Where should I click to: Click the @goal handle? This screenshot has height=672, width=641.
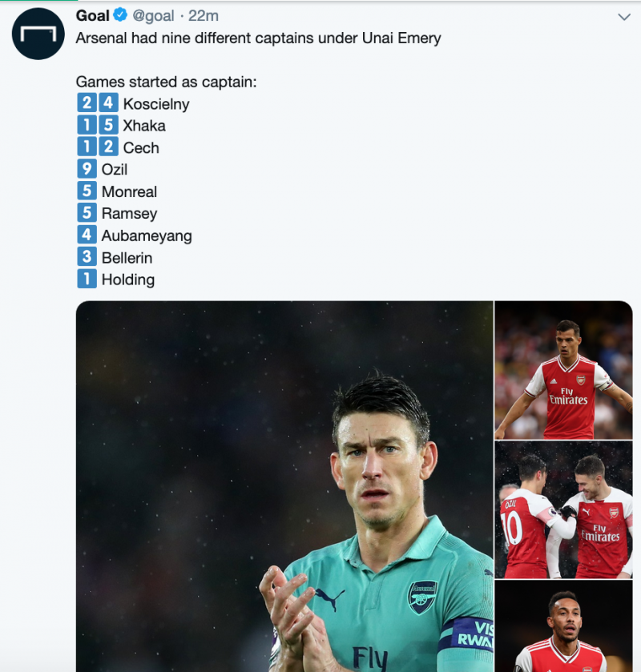(x=153, y=16)
